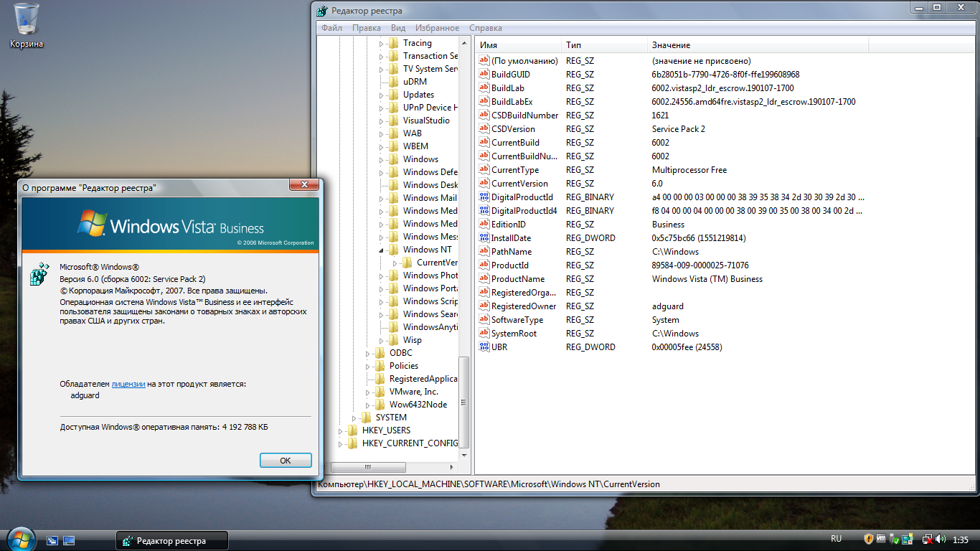The height and width of the screenshot is (551, 980).
Task: Open the Правка menu
Action: (367, 28)
